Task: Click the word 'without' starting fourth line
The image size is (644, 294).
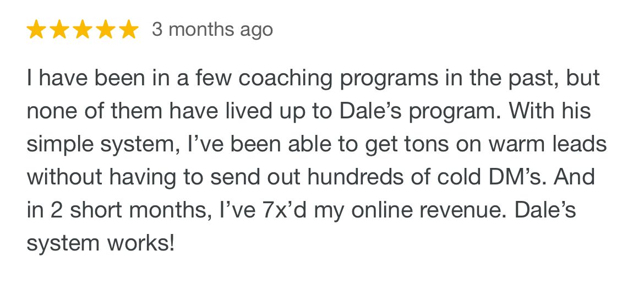Action: coord(64,177)
